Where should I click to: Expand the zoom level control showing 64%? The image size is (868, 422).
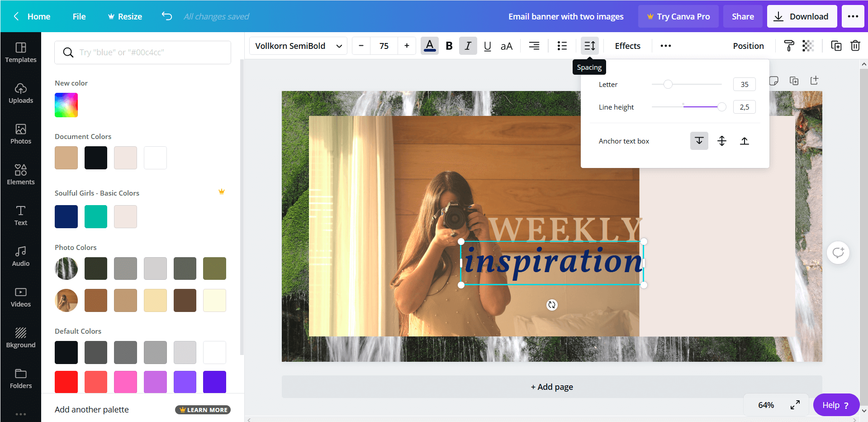click(x=766, y=405)
